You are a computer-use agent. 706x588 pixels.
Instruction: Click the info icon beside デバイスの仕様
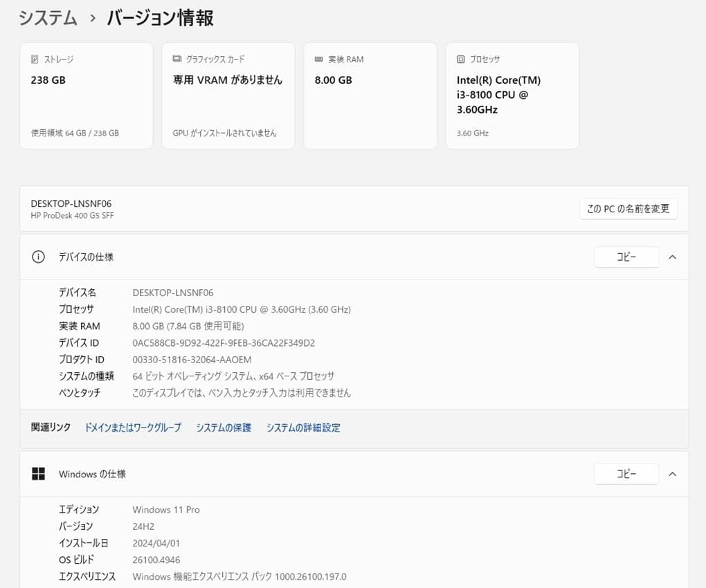[x=38, y=257]
